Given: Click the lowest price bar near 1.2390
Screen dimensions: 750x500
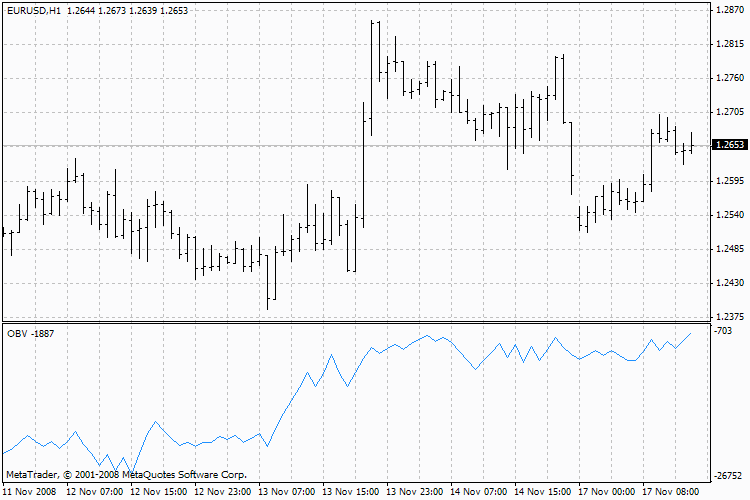Looking at the screenshot, I should [267, 282].
